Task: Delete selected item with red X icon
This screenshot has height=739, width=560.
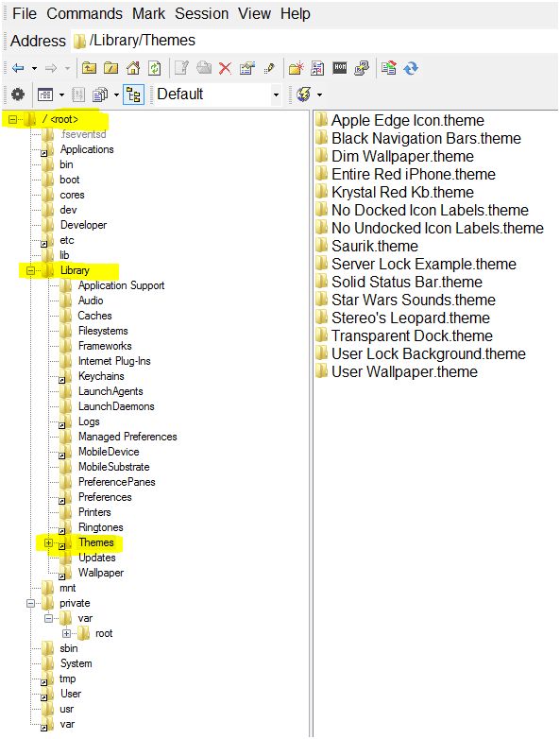Action: (225, 68)
